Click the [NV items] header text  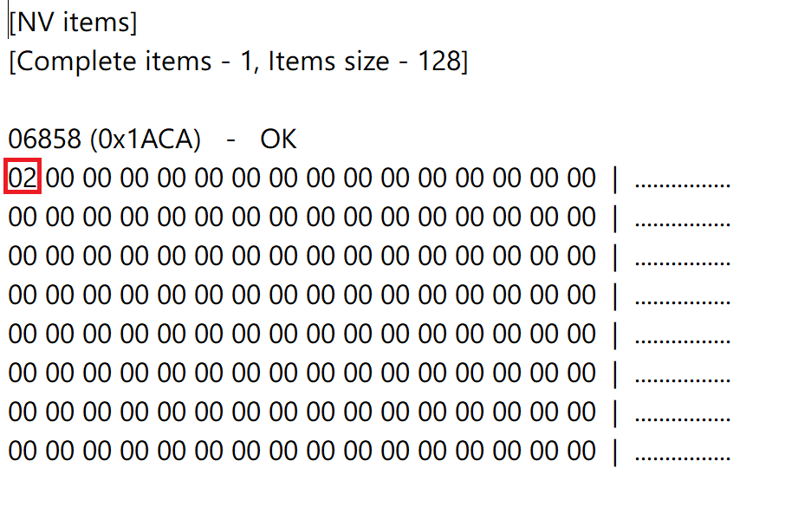[x=73, y=23]
